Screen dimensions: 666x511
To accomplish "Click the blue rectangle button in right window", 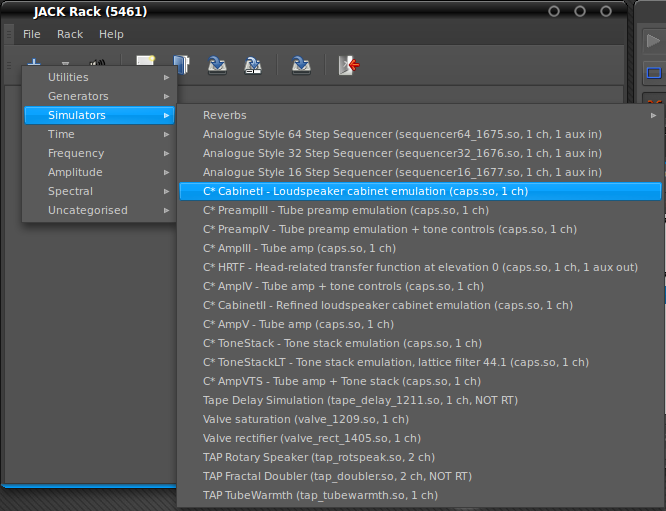I will (x=654, y=73).
